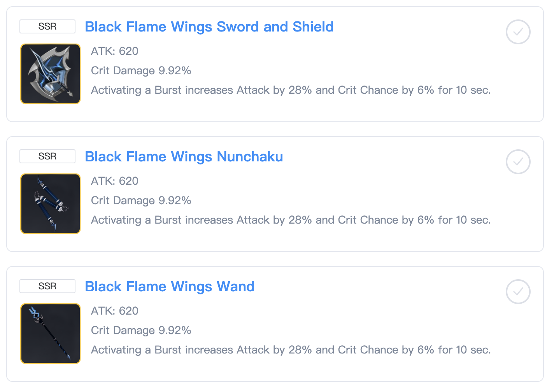The height and width of the screenshot is (392, 547).
Task: Select the checkmark circle next to Sword and Shield
Action: [518, 32]
